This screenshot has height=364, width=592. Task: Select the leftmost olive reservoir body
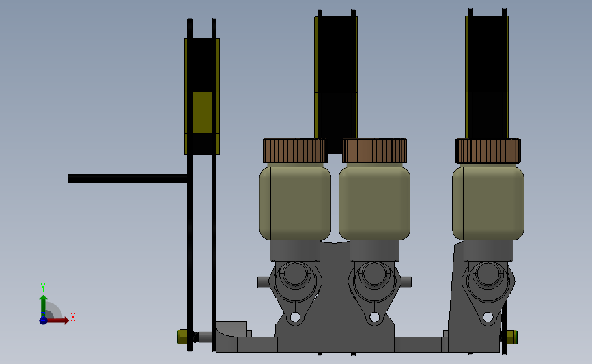[x=295, y=203]
